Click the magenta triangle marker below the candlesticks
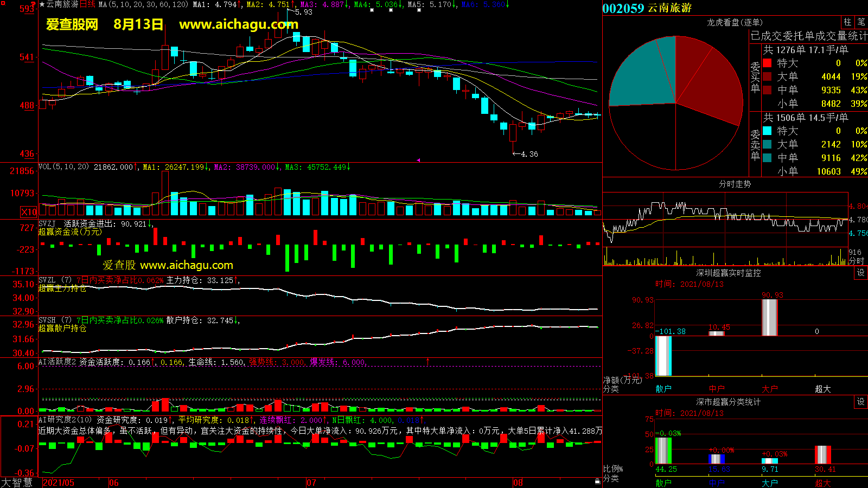 coord(418,160)
